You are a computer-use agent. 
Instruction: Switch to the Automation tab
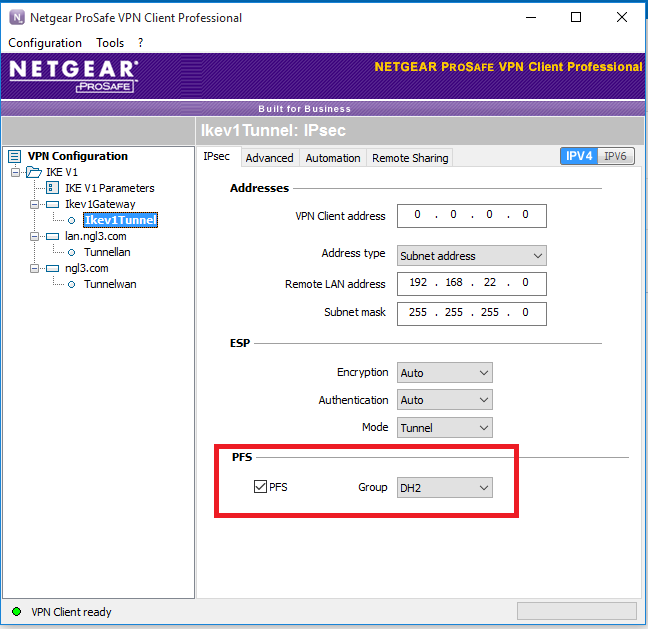(333, 158)
